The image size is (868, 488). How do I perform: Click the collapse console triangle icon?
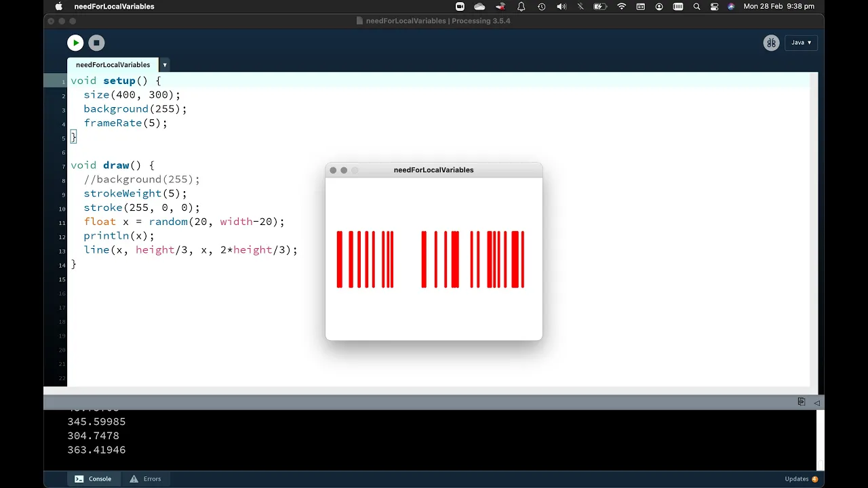816,403
